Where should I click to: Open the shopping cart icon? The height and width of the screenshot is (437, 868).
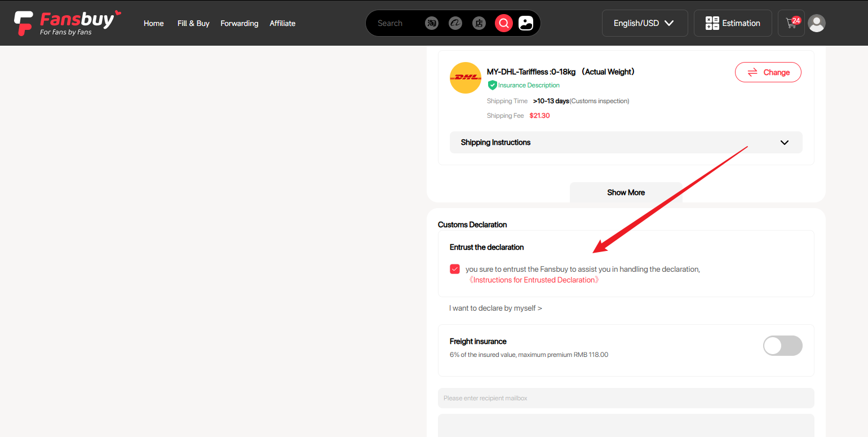792,23
